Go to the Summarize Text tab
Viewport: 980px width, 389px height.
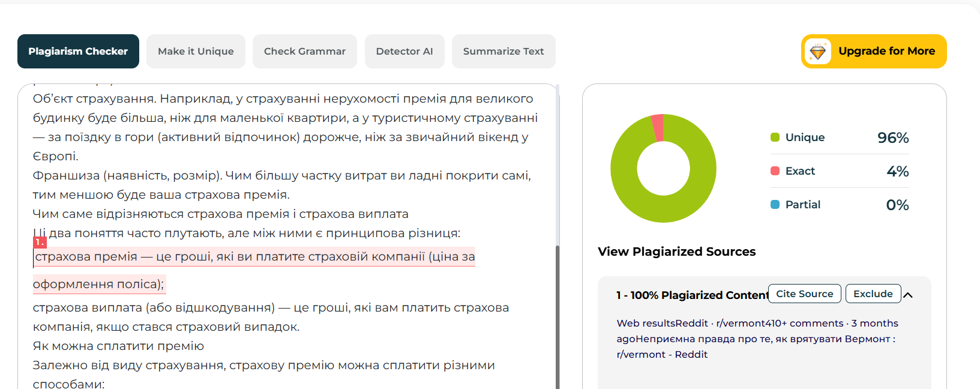(x=503, y=52)
